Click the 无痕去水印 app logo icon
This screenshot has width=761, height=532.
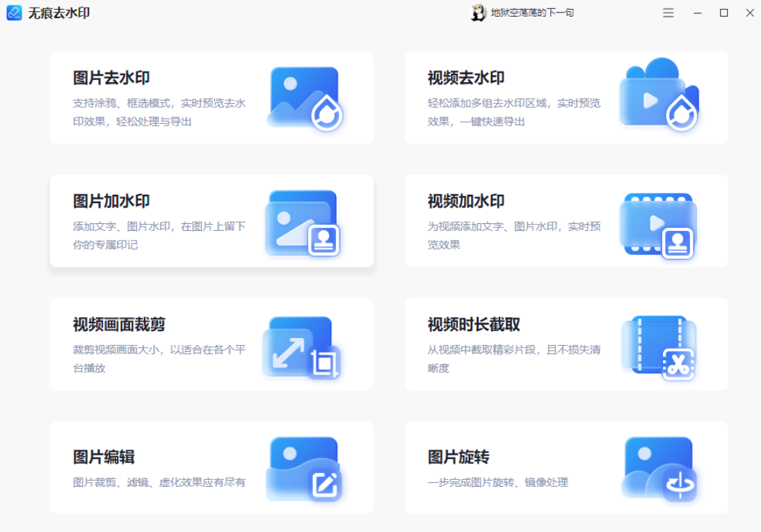[14, 13]
